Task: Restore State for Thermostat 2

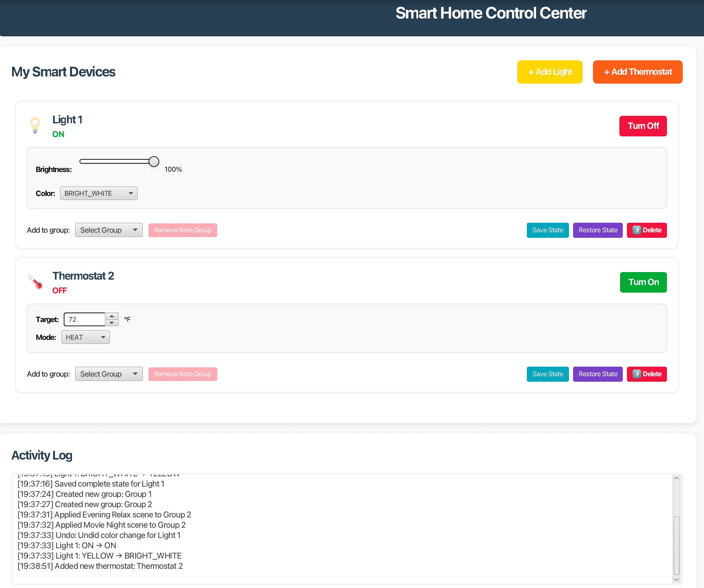Action: coord(597,374)
